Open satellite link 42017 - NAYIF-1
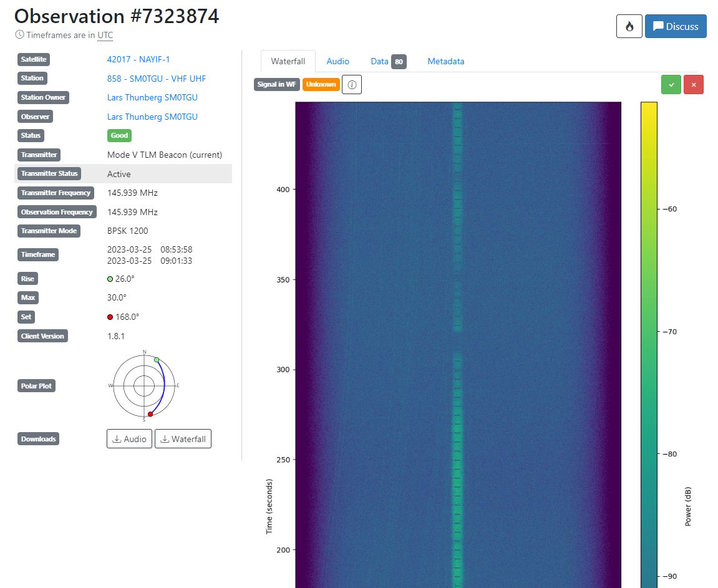The image size is (718, 588). tap(138, 59)
